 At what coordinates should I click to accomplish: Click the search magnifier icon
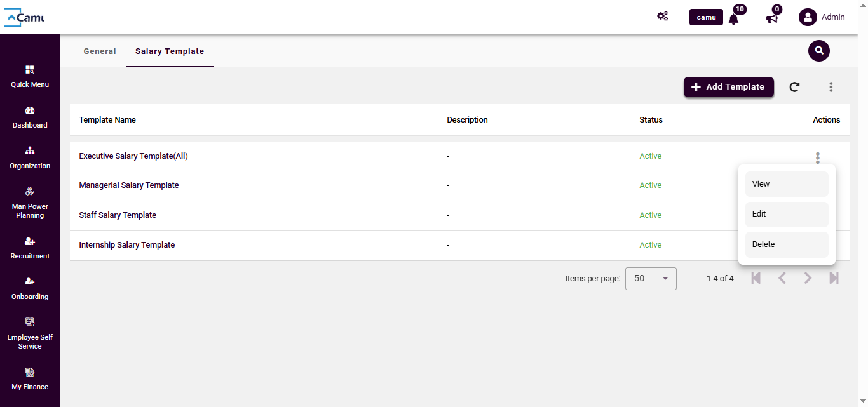819,51
